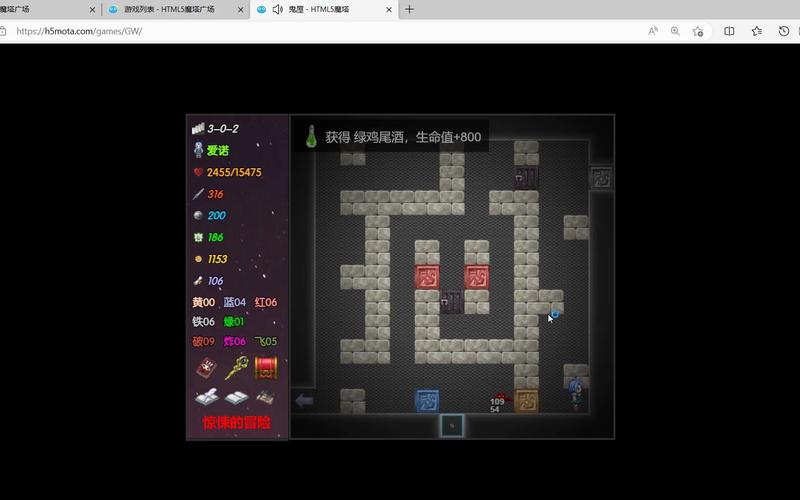
Task: Click the gray sealed door at upper right
Action: (x=601, y=178)
